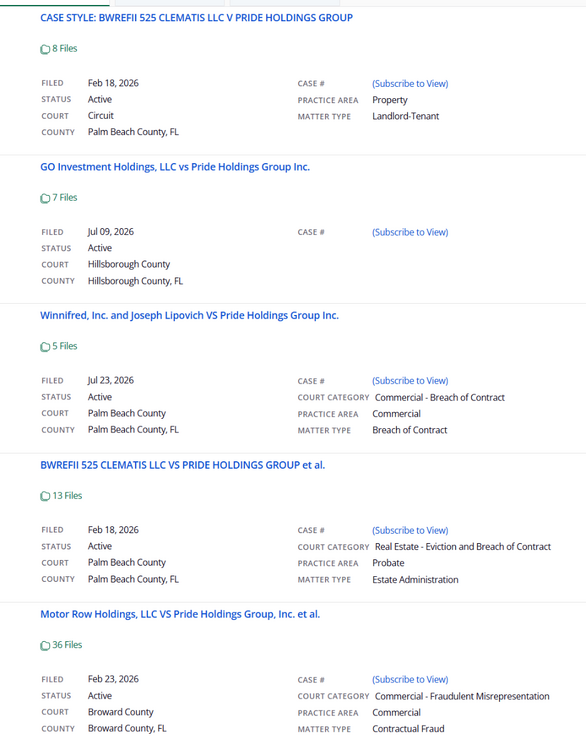586x750 pixels.
Task: Click the 13 Files folder icon
Action: 45,496
